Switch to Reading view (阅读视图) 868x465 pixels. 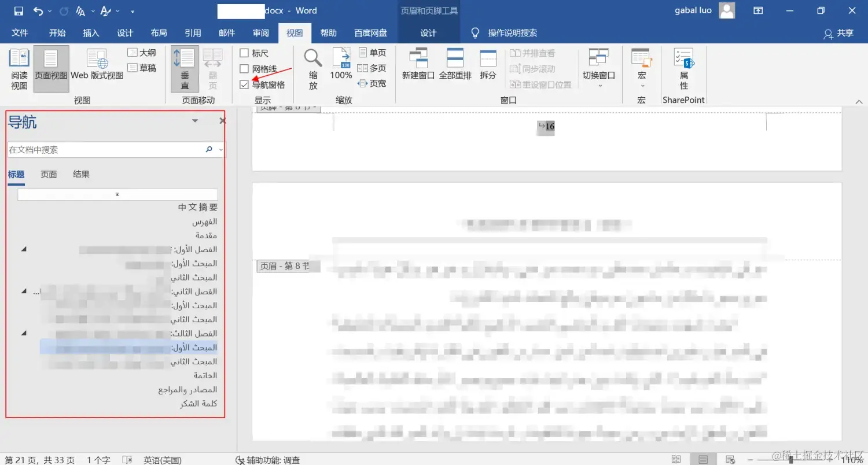point(20,69)
